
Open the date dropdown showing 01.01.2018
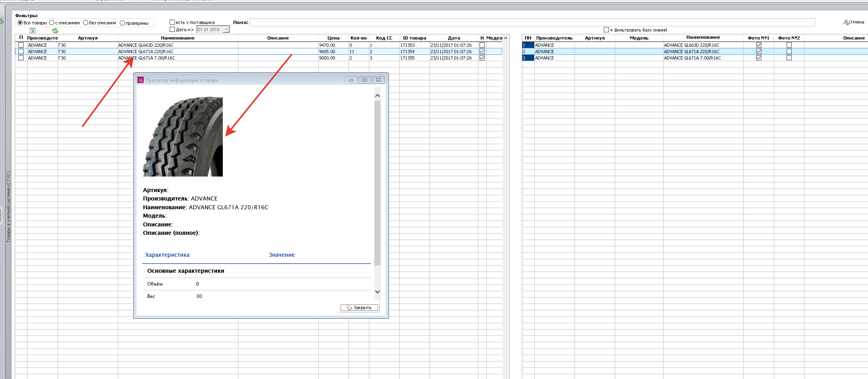point(226,30)
